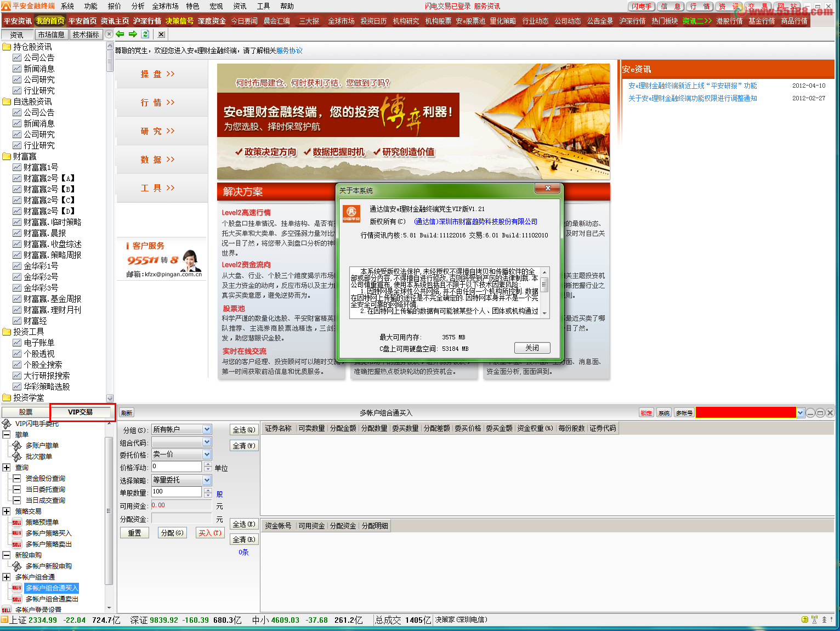Click in the 价格浮动 input field

[x=177, y=467]
